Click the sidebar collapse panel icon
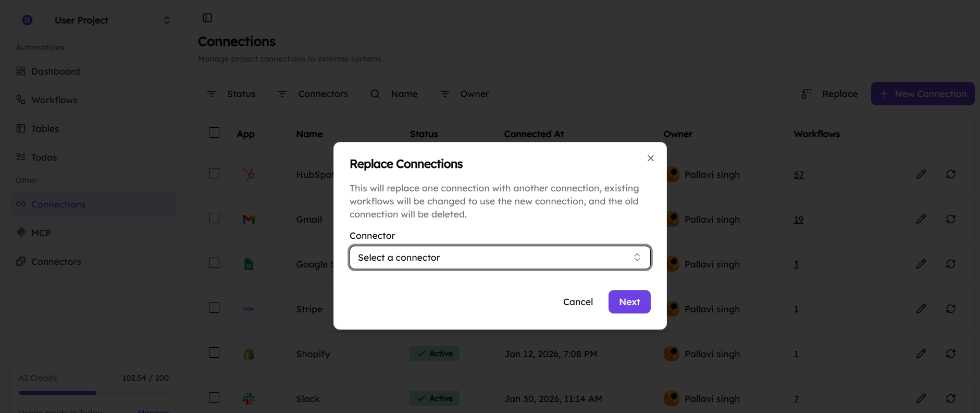Image resolution: width=980 pixels, height=413 pixels. (207, 18)
